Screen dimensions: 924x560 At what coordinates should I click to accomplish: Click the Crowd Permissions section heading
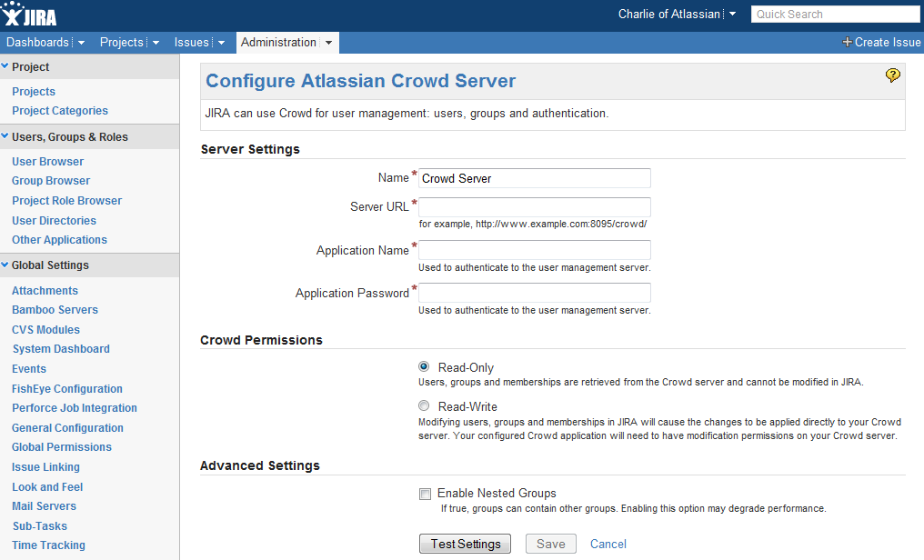pos(261,340)
